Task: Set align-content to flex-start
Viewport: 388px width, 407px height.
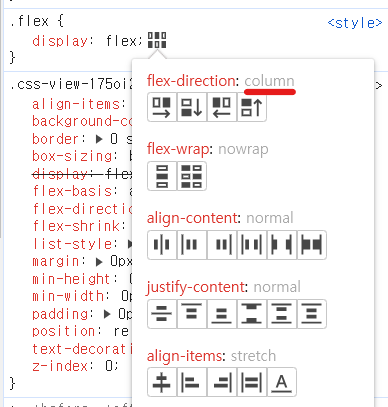Action: (x=192, y=245)
